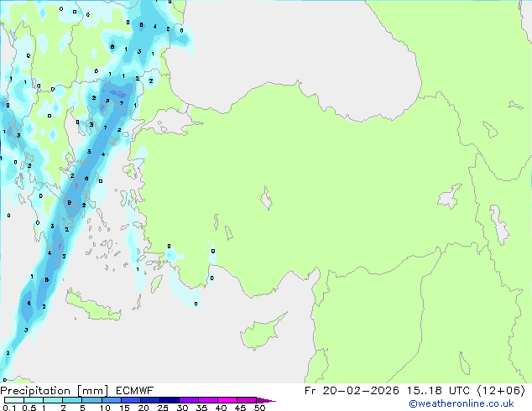This screenshot has height=411, width=532.
Task: Click the "20" legend scale label
Action: click(x=143, y=408)
